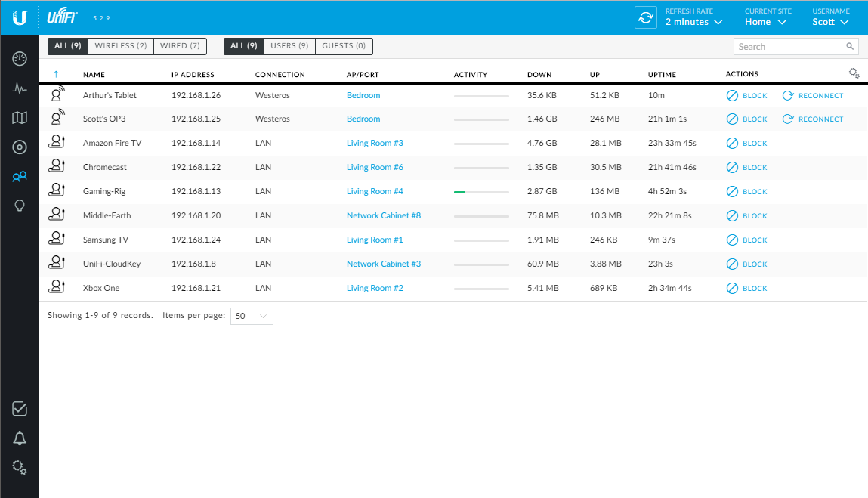Select the WIRELESS (2) filter tab
868x498 pixels.
click(121, 46)
